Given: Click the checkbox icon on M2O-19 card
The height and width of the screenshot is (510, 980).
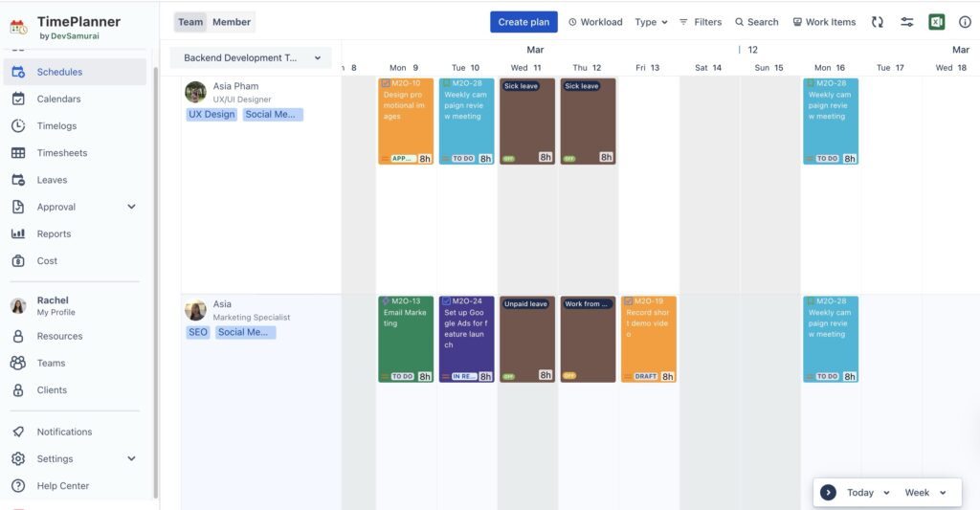Looking at the screenshot, I should (x=629, y=301).
